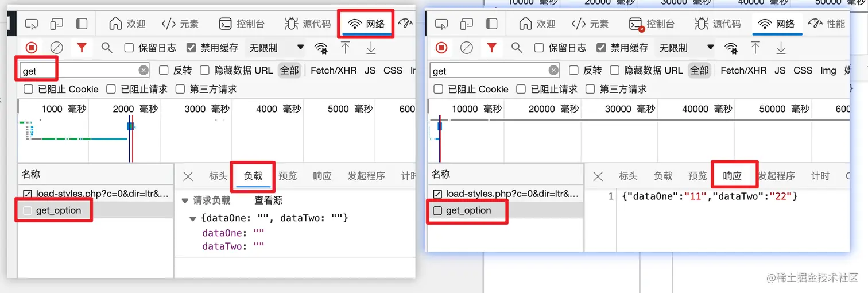Collapse the {dataOne, dataTwo} object tree
The width and height of the screenshot is (868, 293).
[193, 218]
